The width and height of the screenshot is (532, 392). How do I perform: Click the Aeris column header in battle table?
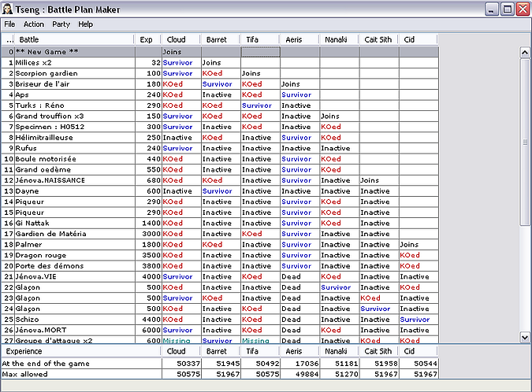point(299,39)
